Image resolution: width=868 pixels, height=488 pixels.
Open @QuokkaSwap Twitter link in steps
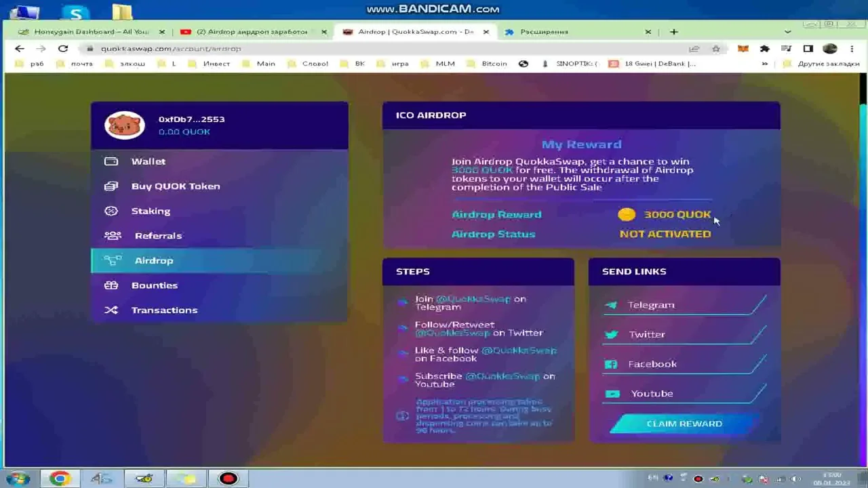[x=452, y=333]
